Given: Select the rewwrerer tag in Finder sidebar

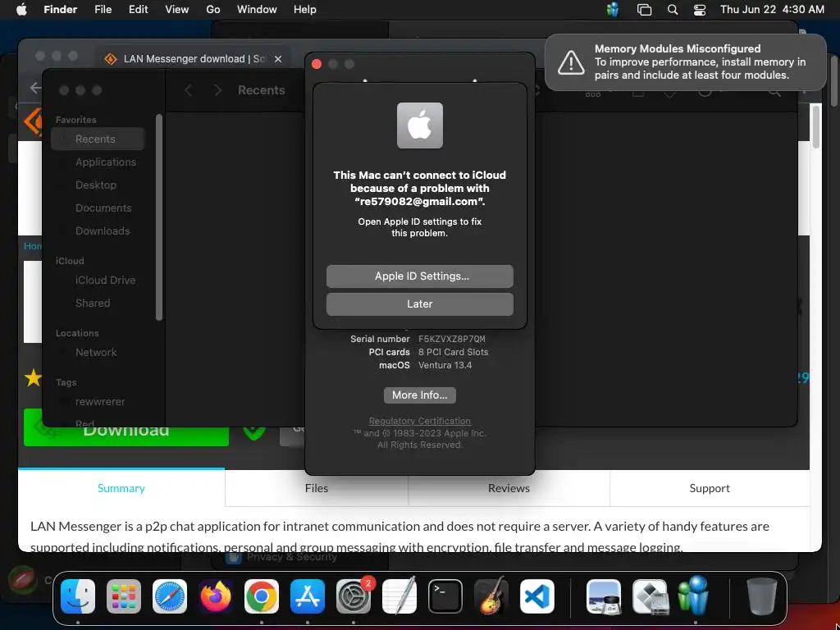Looking at the screenshot, I should click(98, 402).
